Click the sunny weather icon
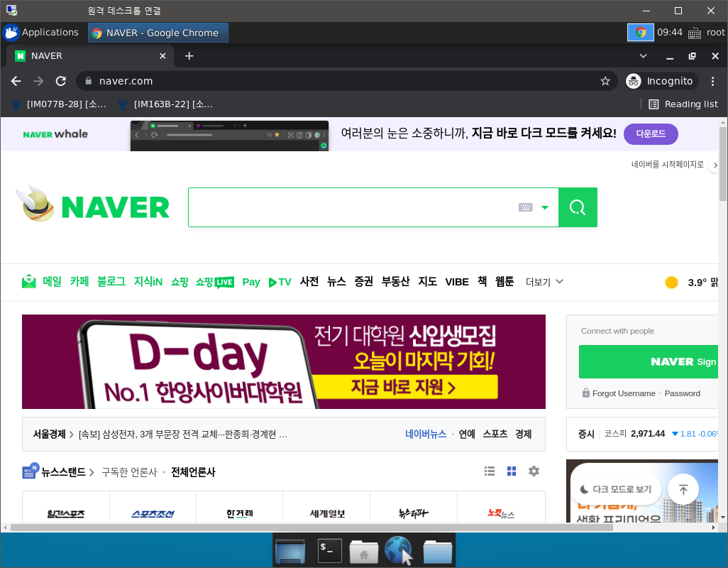This screenshot has width=728, height=568. click(x=671, y=282)
